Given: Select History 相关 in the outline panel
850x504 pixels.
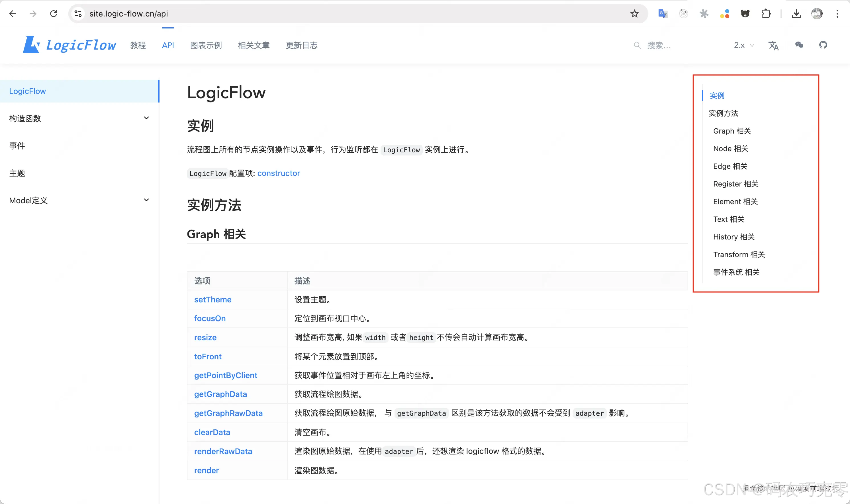Looking at the screenshot, I should point(733,237).
